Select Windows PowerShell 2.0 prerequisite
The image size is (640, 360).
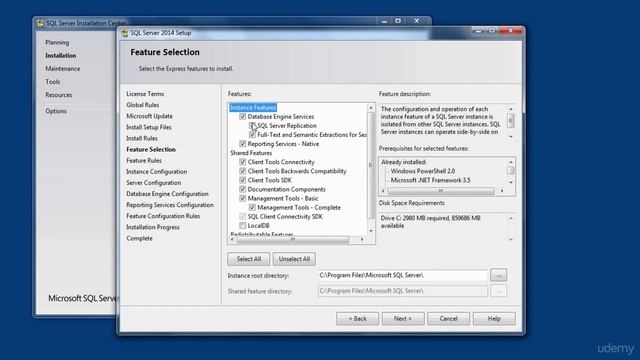(x=422, y=171)
